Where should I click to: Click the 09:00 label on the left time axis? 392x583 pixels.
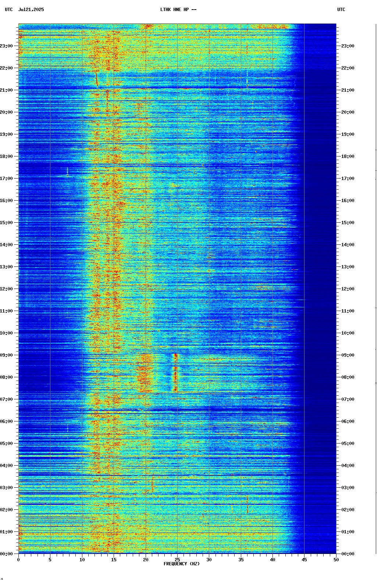(6, 355)
